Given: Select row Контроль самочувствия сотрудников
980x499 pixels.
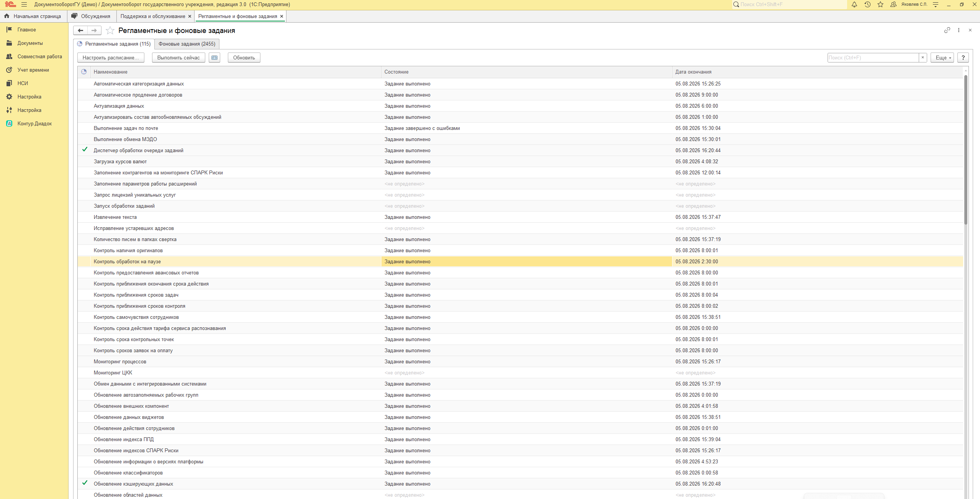Looking at the screenshot, I should click(x=520, y=317).
